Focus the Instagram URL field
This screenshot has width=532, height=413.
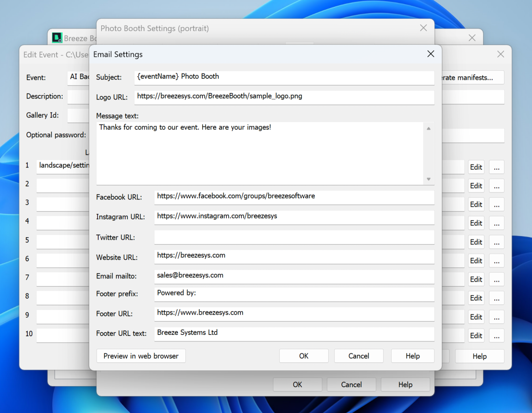(294, 217)
